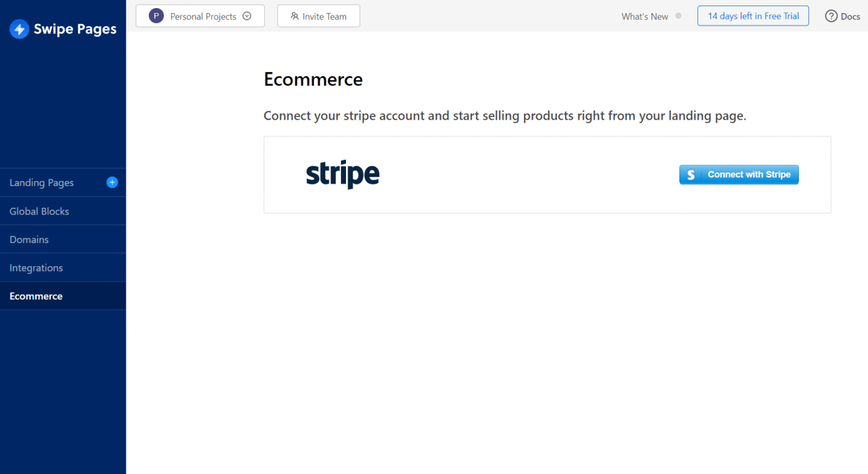The width and height of the screenshot is (868, 474).
Task: Select the highlighted Ecommerce sidebar entry
Action: pyautogui.click(x=35, y=296)
